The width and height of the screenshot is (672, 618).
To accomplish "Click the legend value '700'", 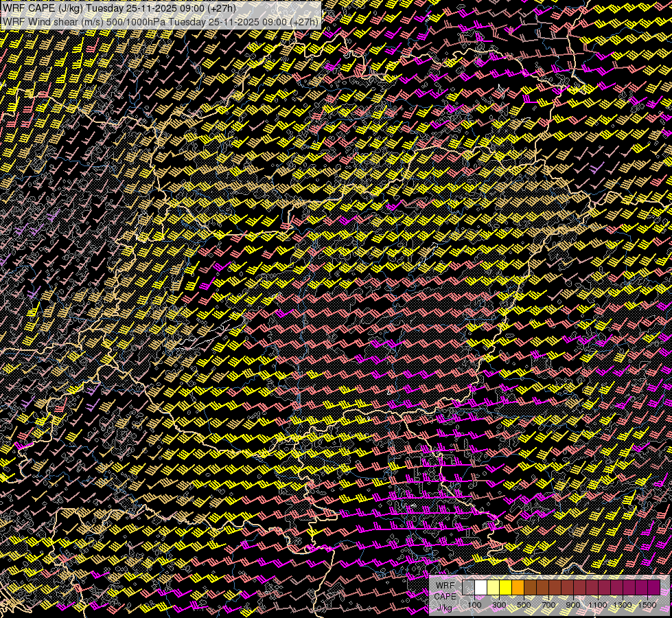I will pyautogui.click(x=548, y=605).
